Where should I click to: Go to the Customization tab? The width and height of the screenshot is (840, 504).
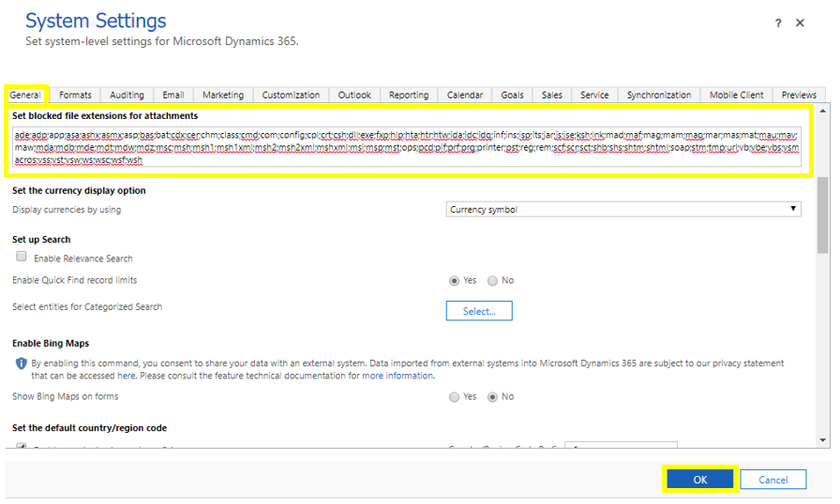coord(291,95)
